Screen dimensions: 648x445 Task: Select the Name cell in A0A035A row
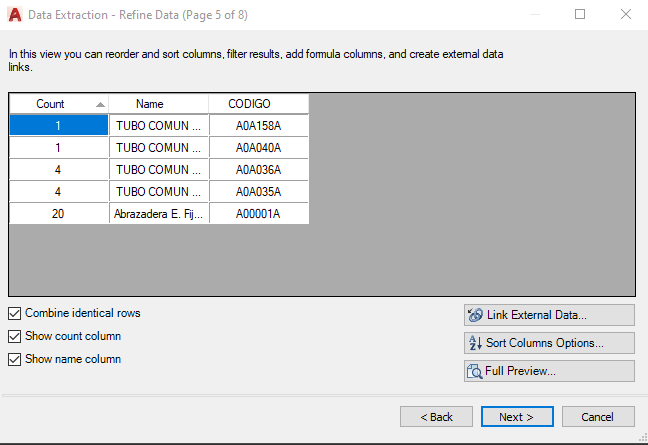tap(159, 192)
